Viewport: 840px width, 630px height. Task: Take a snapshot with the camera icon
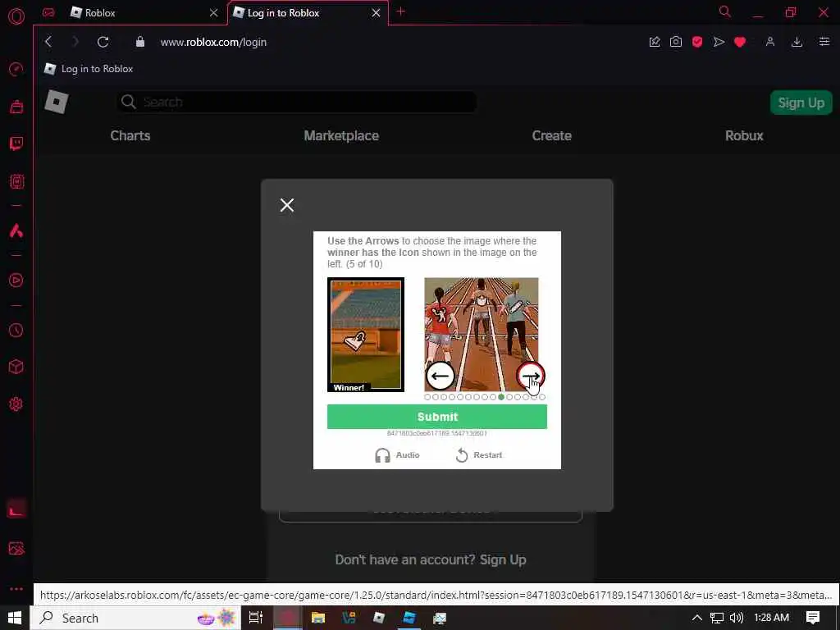[x=676, y=42]
